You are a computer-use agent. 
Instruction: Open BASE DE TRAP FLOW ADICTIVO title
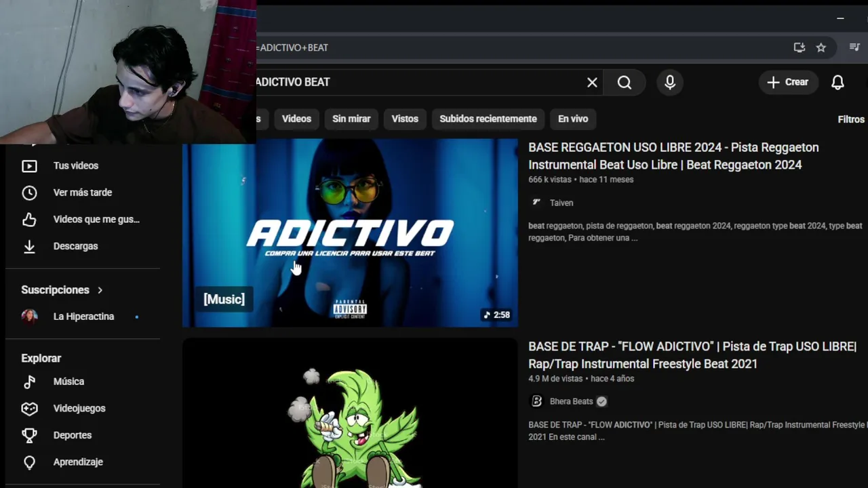click(692, 355)
